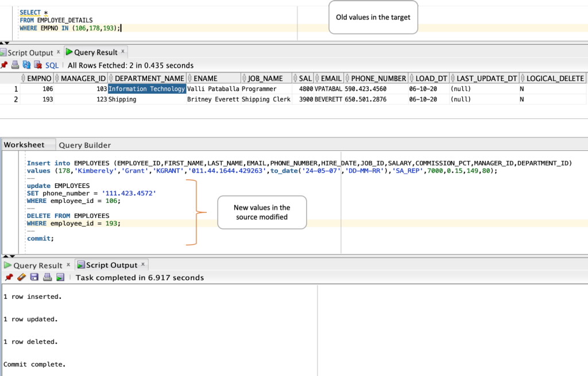This screenshot has height=376, width=588.
Task: Open the bottom Script Output tab
Action: [111, 264]
